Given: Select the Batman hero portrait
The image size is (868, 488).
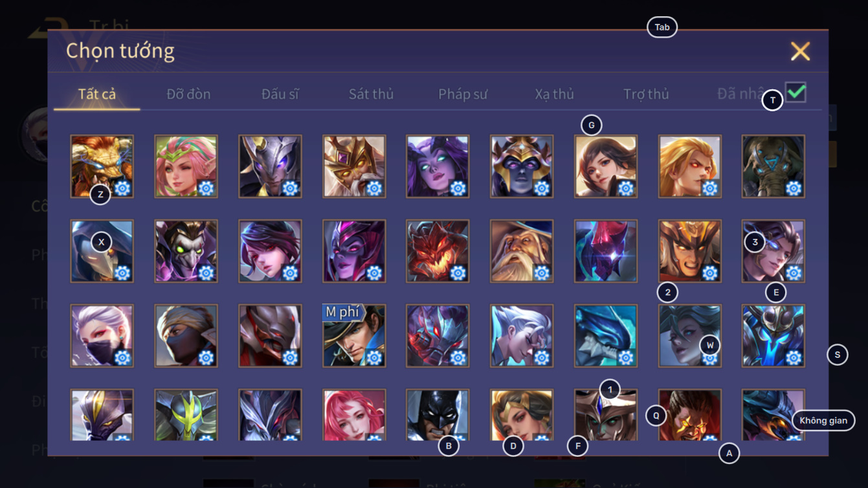Looking at the screenshot, I should point(438,415).
